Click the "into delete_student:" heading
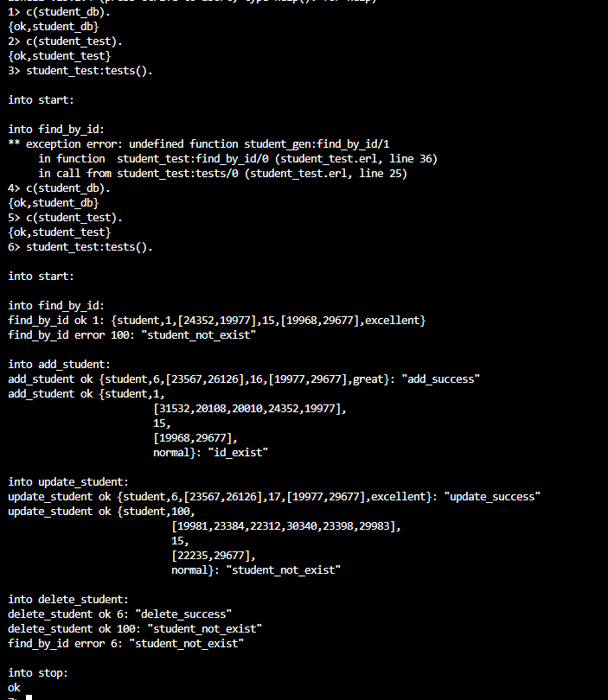The width and height of the screenshot is (608, 700). [x=68, y=599]
